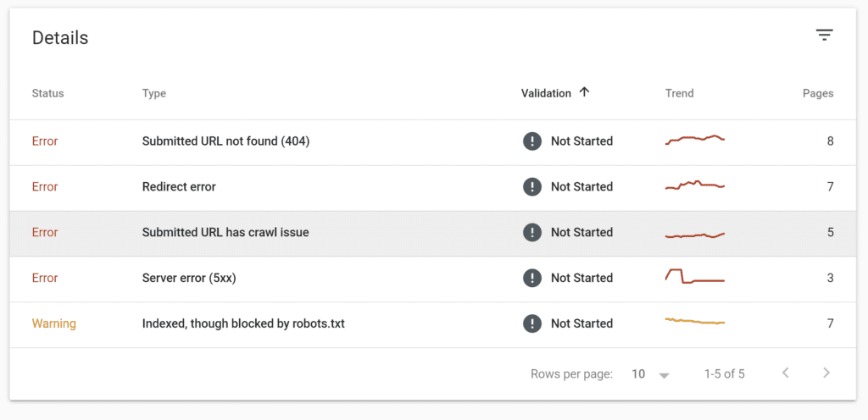The width and height of the screenshot is (868, 420).
Task: Click exclamation icon for robots.txt warning row
Action: (x=532, y=323)
